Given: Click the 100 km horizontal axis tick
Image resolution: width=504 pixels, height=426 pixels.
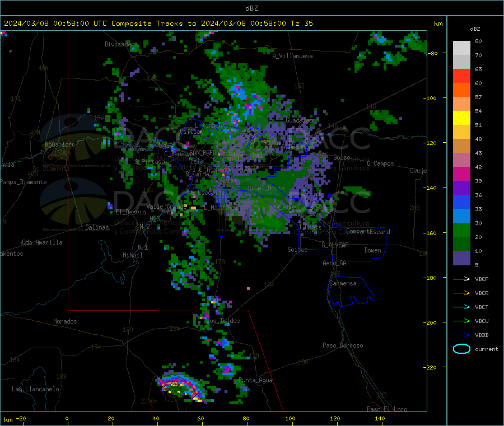Looking at the screenshot, I should click(x=290, y=418).
